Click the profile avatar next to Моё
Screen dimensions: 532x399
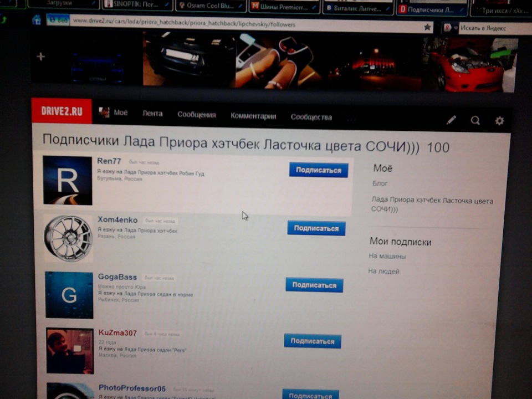pyautogui.click(x=104, y=112)
